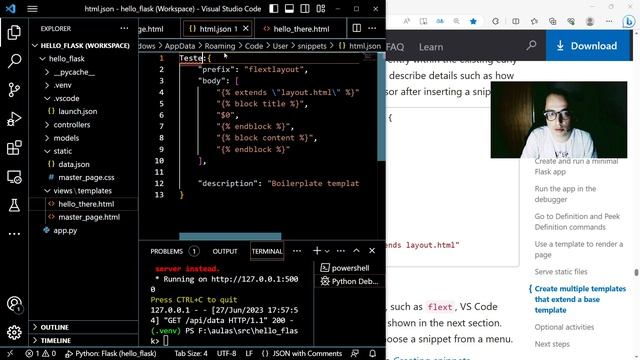Open the Extensions view
Viewport: 640px width, 360px height.
tap(14, 148)
